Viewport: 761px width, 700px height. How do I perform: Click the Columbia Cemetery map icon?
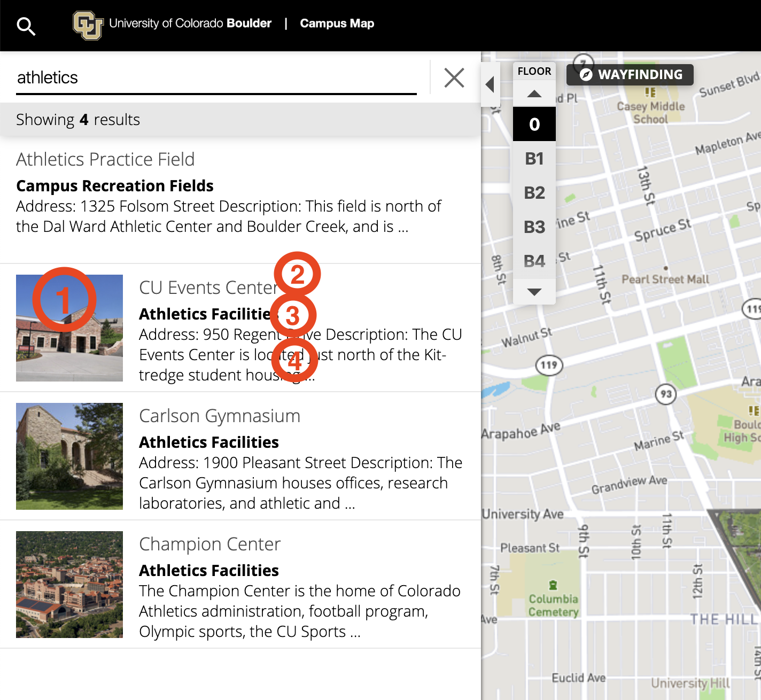tap(553, 585)
